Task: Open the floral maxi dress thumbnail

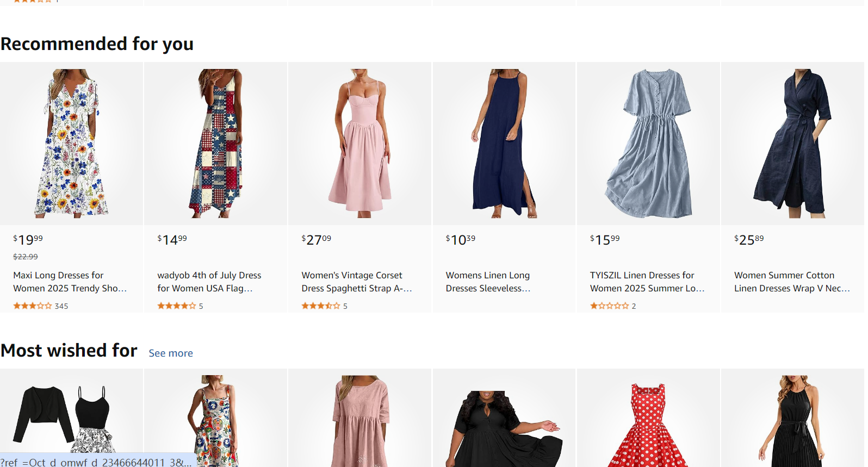Action: point(71,144)
